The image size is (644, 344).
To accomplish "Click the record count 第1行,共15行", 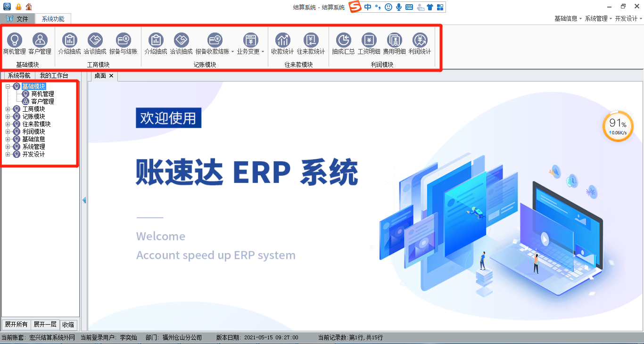I will (365, 337).
